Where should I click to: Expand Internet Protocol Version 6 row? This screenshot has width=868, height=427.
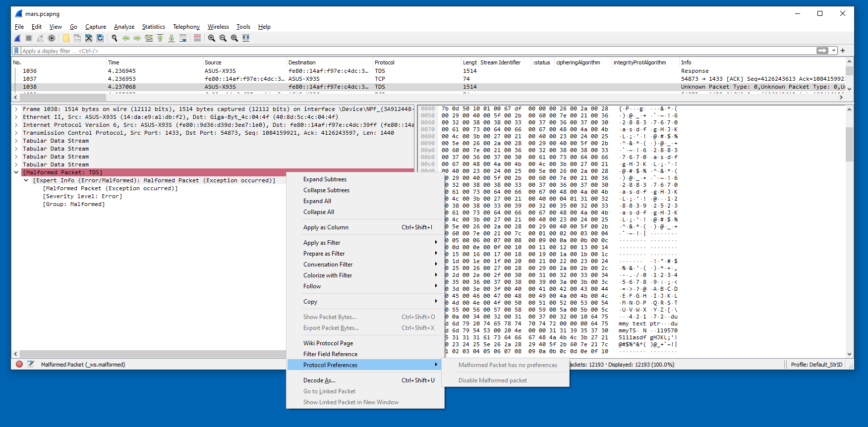(x=16, y=125)
